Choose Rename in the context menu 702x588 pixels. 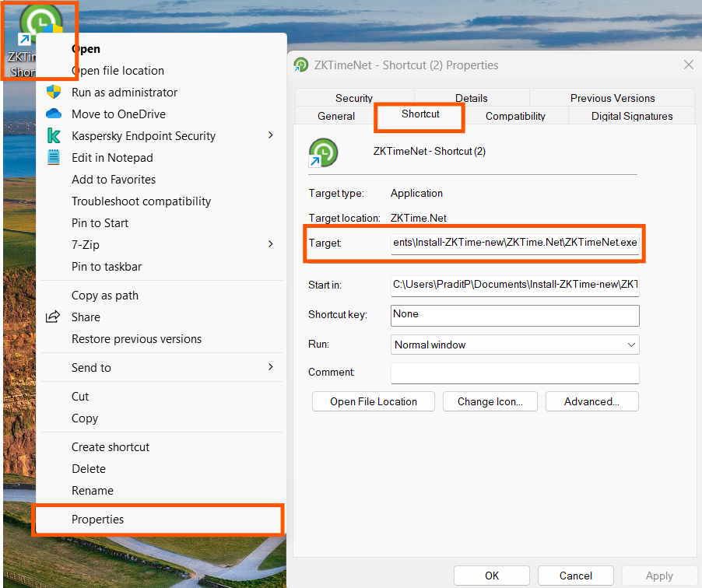161,491
